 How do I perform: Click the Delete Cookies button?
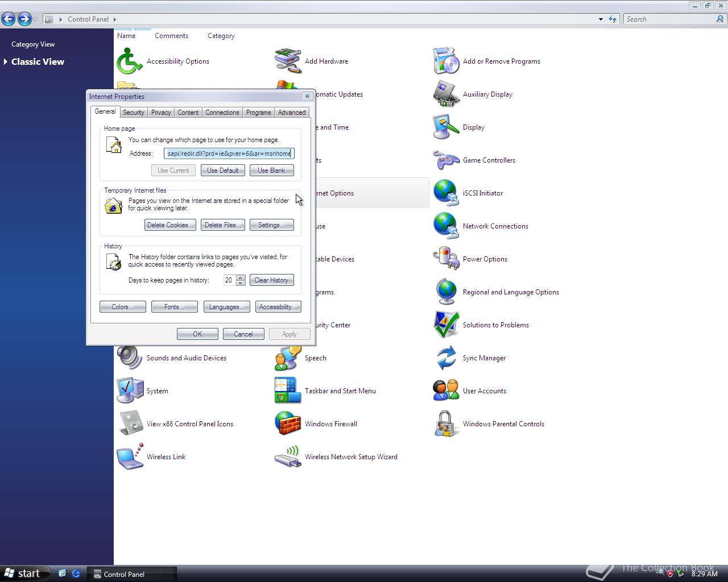(x=170, y=225)
